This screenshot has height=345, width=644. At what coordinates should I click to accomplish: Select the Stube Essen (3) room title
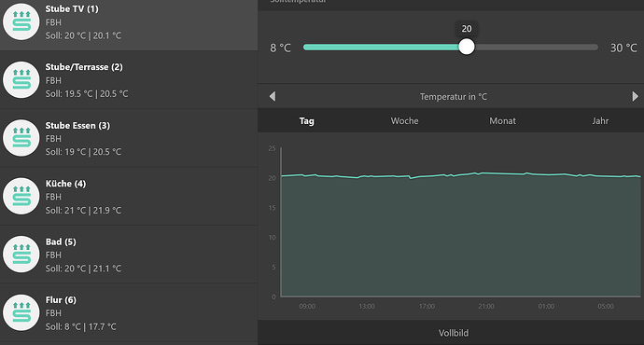click(77, 126)
